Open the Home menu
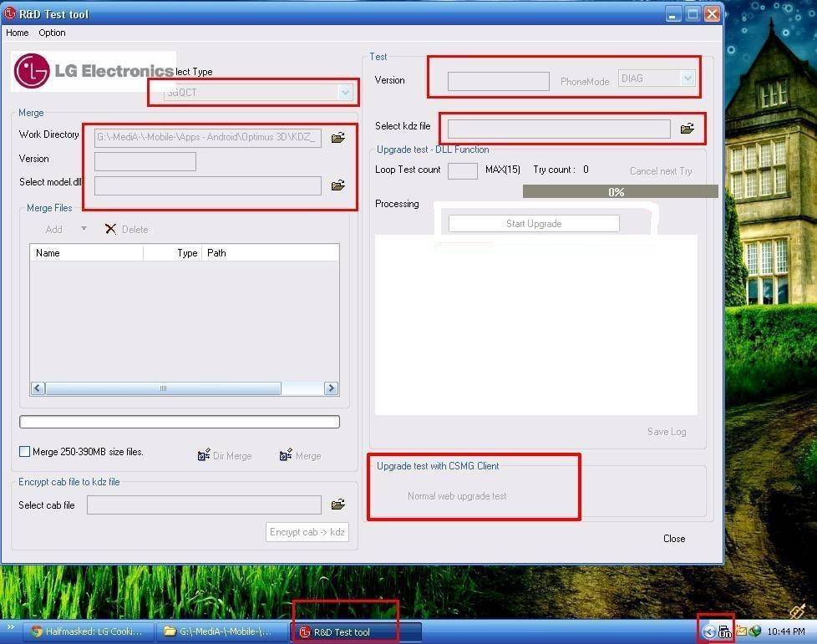This screenshot has height=644, width=817. (x=18, y=33)
